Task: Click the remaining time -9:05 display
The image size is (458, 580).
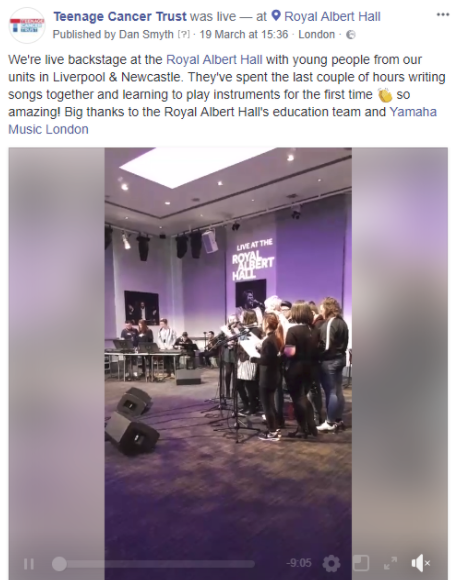Action: [x=299, y=563]
